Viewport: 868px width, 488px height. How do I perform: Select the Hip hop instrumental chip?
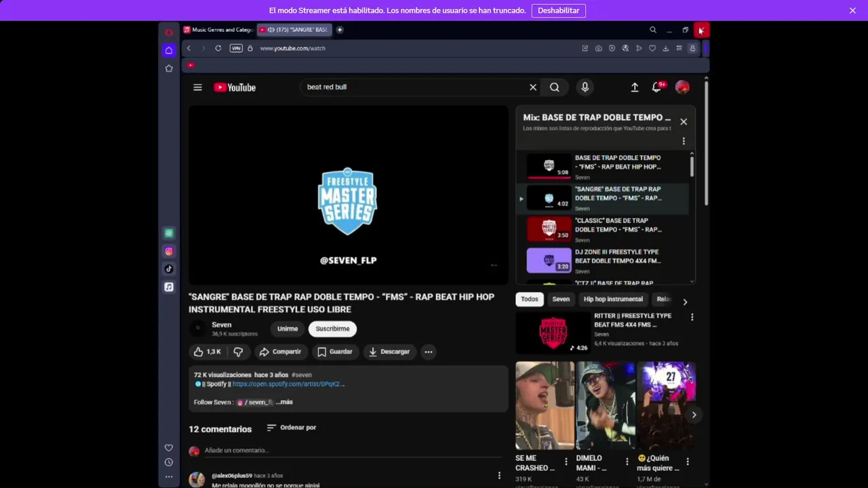point(613,299)
